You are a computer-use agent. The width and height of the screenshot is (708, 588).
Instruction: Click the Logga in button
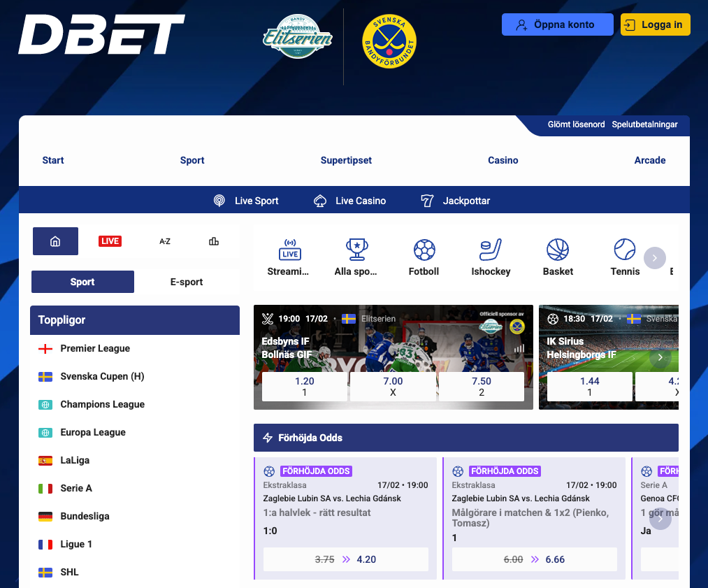655,24
